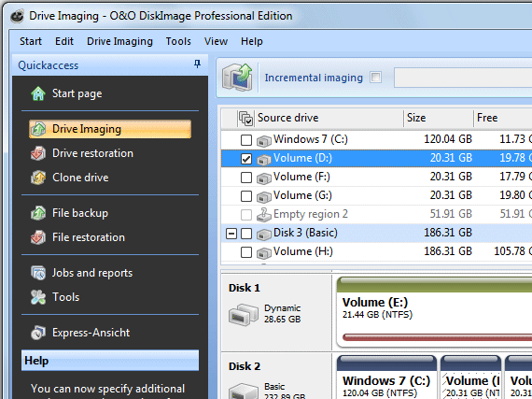Screen dimensions: 532x399
Task: Click the Drive restoration icon
Action: tap(38, 153)
